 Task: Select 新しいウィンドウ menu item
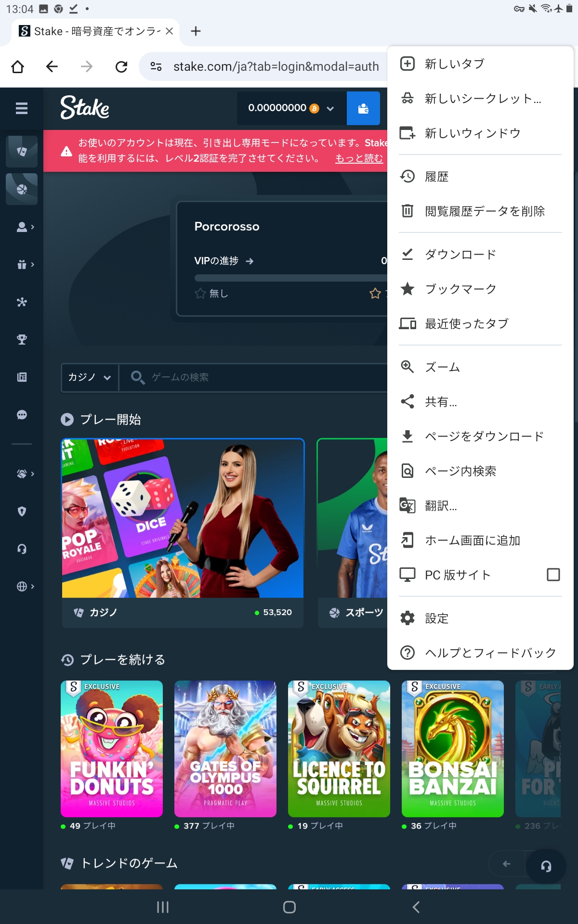click(480, 133)
